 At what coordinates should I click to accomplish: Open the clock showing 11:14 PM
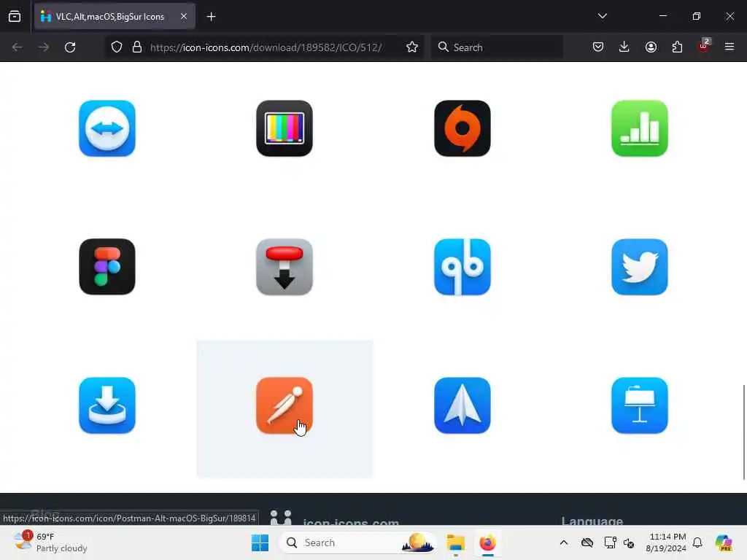666,542
